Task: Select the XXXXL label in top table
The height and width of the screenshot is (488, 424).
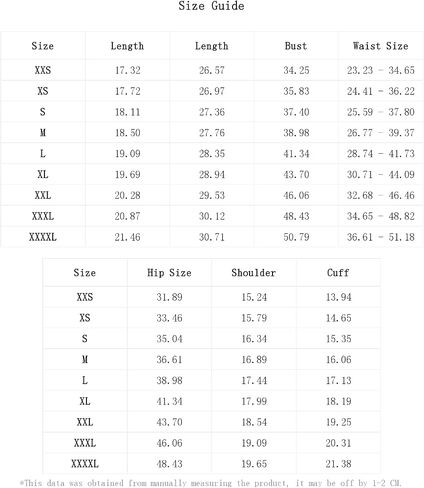Action: pos(43,237)
